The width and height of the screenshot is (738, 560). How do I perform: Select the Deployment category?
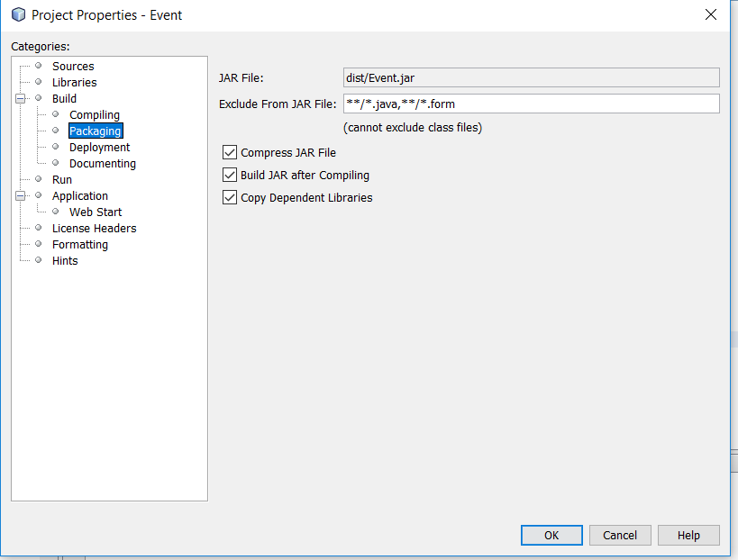point(99,147)
